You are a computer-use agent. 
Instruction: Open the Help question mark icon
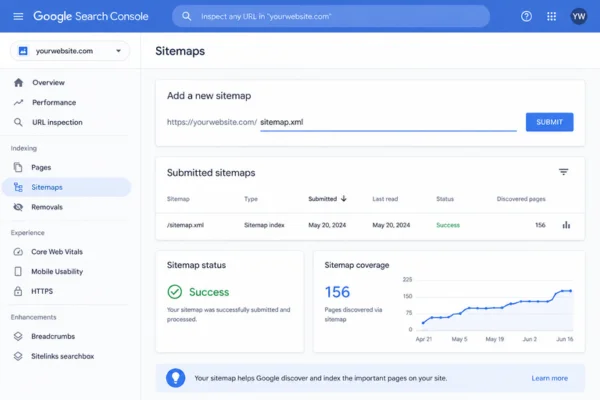(526, 16)
